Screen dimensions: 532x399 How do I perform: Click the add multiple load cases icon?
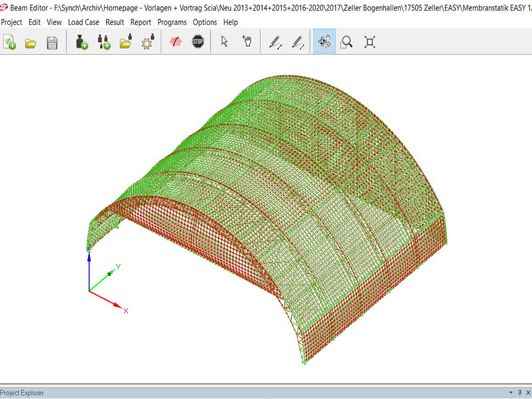[104, 42]
